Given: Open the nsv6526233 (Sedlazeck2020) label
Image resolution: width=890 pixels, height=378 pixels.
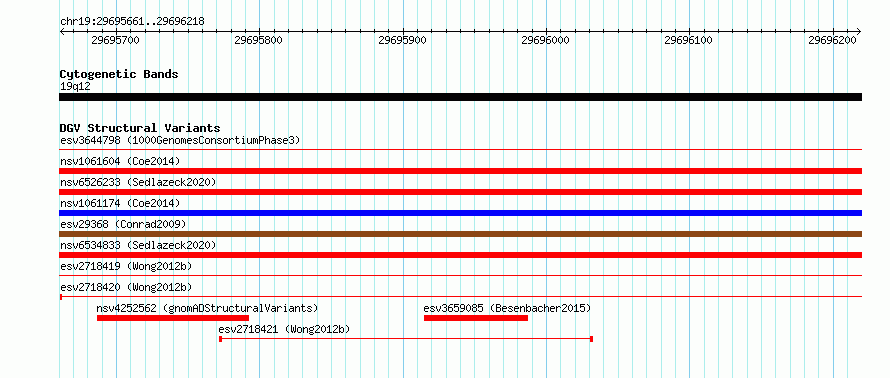Looking at the screenshot, I should coord(138,182).
